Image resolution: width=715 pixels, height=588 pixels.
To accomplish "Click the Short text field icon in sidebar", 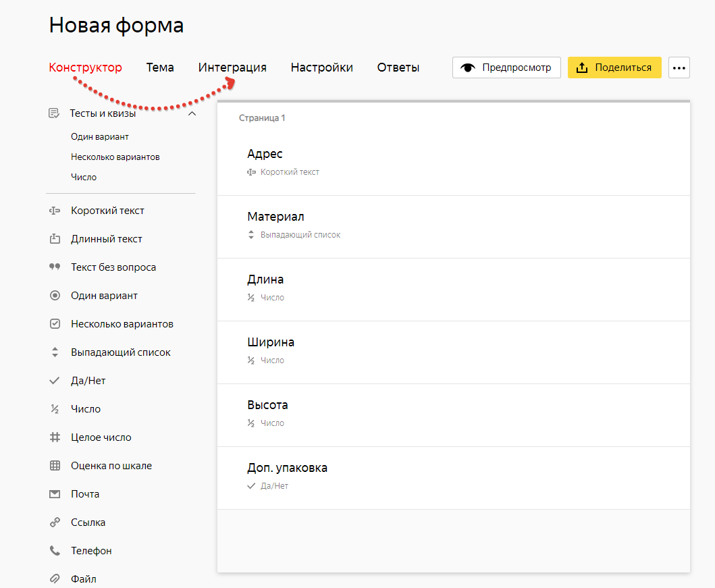I will 55,211.
